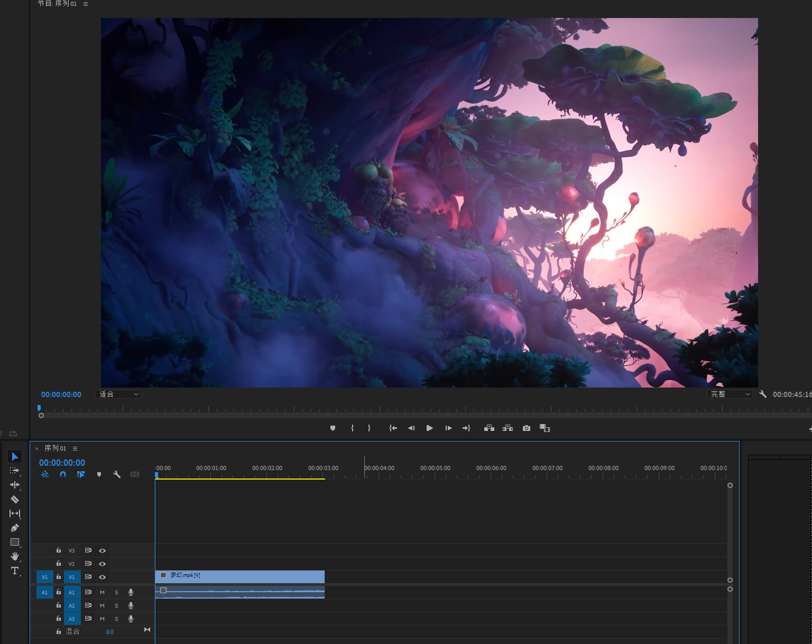Select the Hand tool

pyautogui.click(x=15, y=556)
